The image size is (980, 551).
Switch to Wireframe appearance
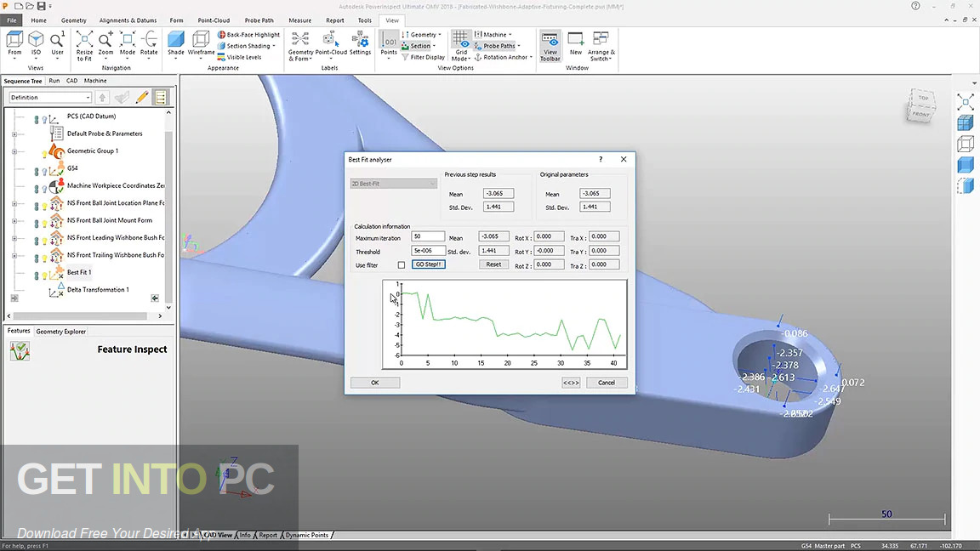tap(201, 43)
